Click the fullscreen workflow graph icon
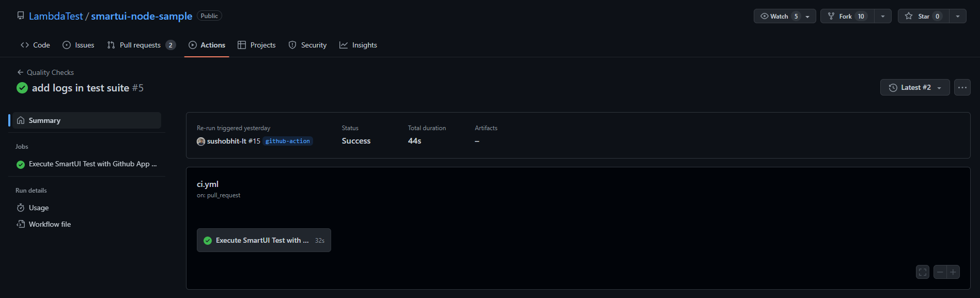Screen dimensions: 980x298 (923, 272)
